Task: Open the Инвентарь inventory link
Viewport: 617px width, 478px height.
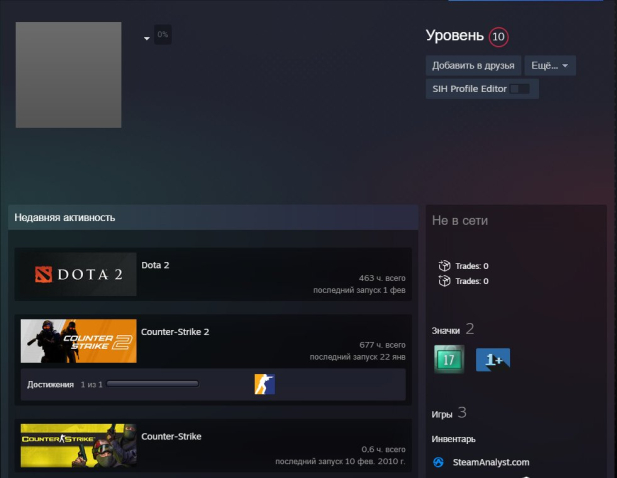Action: (453, 438)
